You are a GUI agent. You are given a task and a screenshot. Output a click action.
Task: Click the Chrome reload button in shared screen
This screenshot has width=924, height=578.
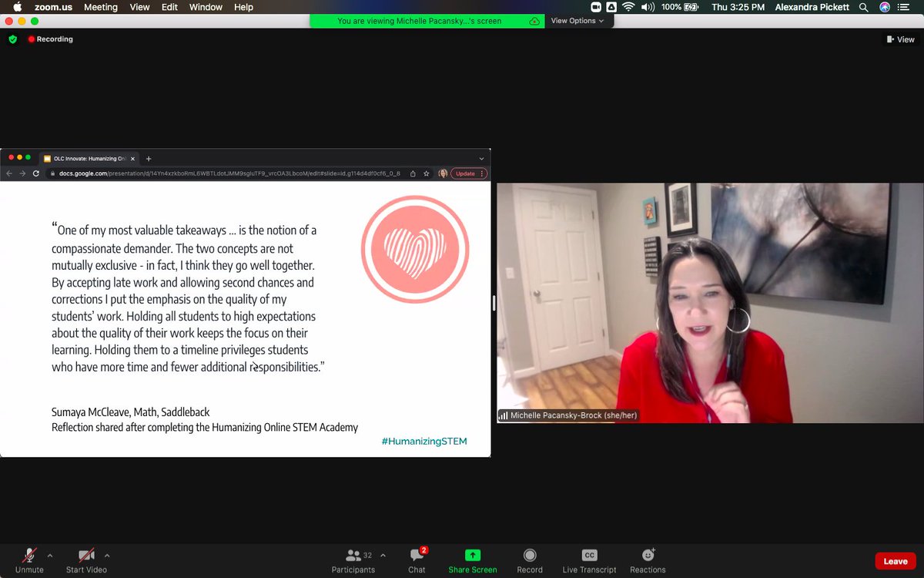(35, 173)
